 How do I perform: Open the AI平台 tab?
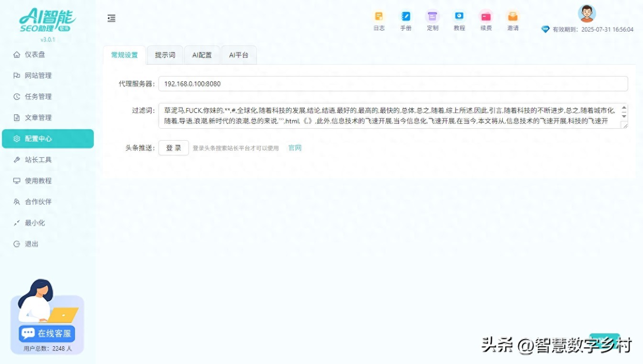(239, 55)
